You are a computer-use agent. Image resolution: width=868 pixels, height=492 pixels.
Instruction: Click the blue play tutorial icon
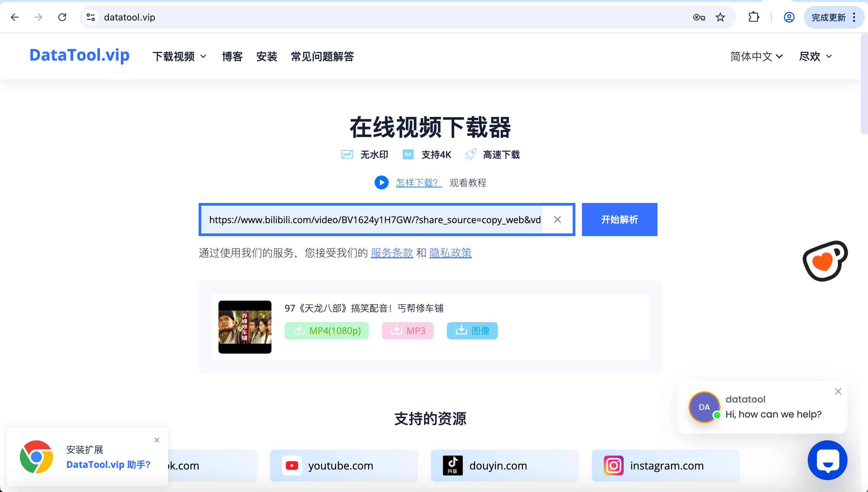[381, 182]
